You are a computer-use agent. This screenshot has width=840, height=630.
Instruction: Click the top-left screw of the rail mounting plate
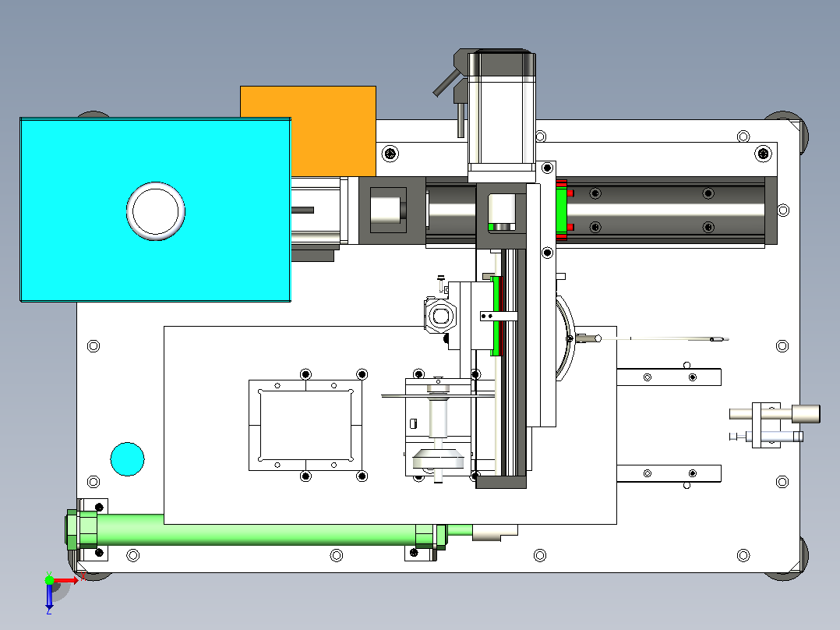[390, 154]
